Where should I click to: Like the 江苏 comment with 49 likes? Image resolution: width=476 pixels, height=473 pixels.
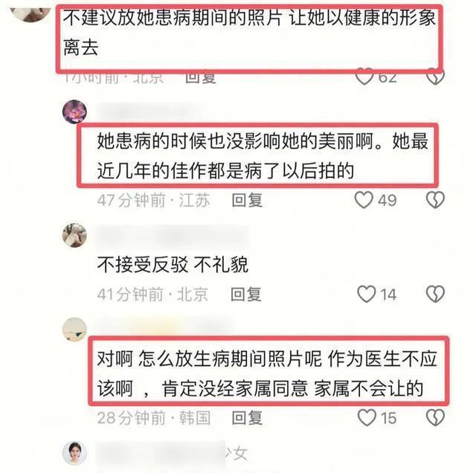point(364,200)
